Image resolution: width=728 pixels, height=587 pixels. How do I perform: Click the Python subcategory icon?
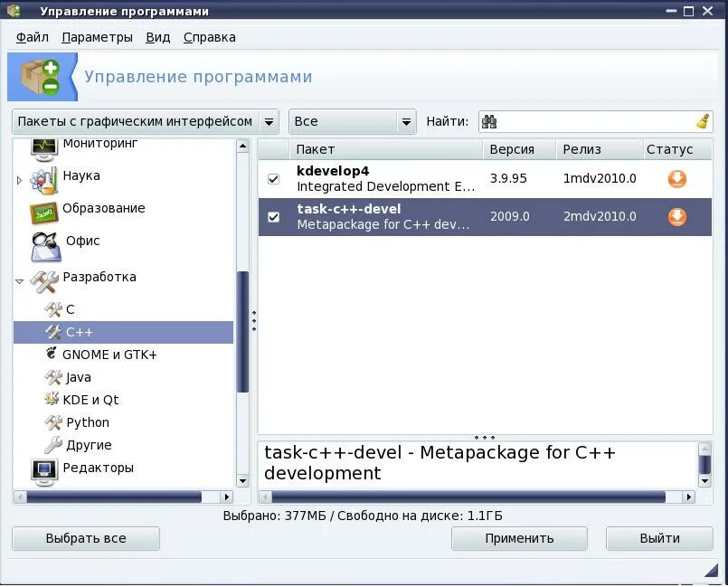pyautogui.click(x=53, y=422)
